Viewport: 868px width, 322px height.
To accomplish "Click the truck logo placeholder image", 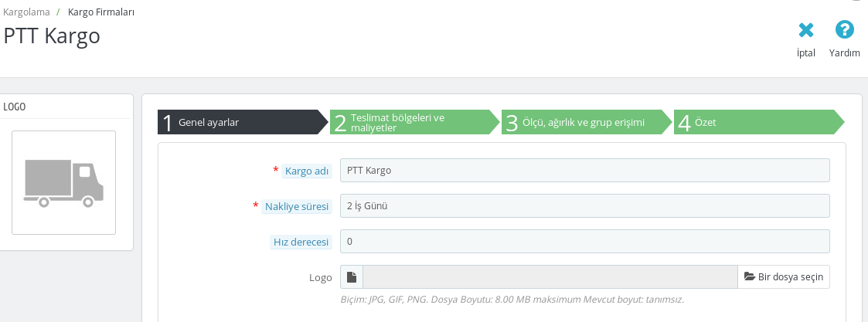I will coord(63,182).
